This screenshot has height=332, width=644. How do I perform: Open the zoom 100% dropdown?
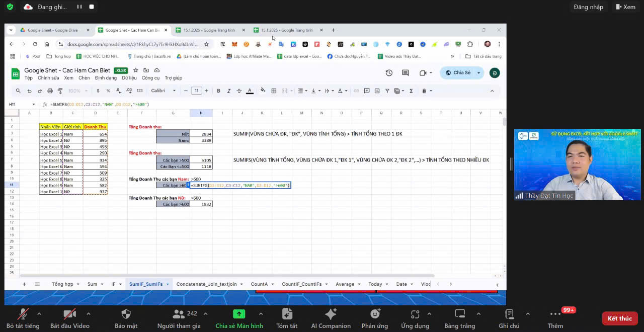(77, 91)
